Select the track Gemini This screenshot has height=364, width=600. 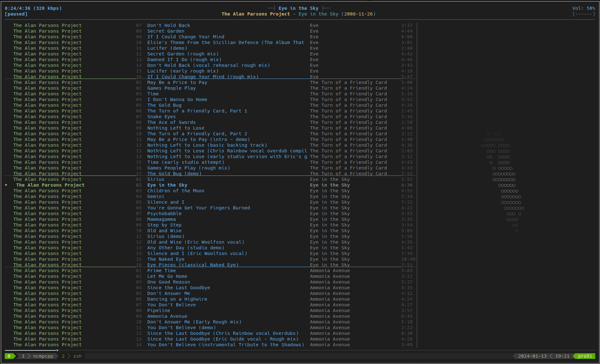156,196
